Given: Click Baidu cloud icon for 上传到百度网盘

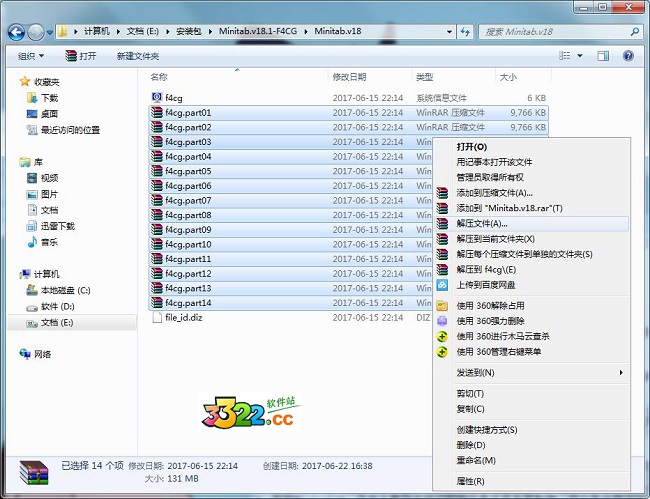Looking at the screenshot, I should (442, 285).
